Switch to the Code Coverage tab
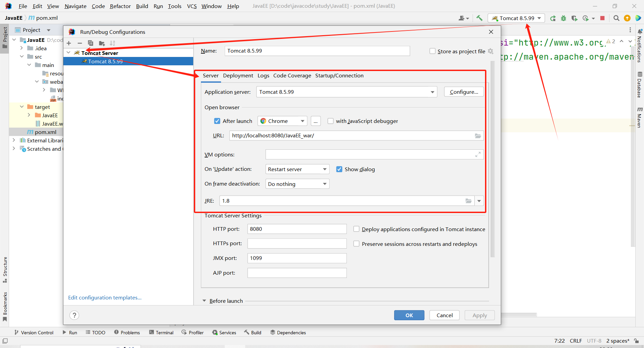The image size is (644, 348). 292,76
